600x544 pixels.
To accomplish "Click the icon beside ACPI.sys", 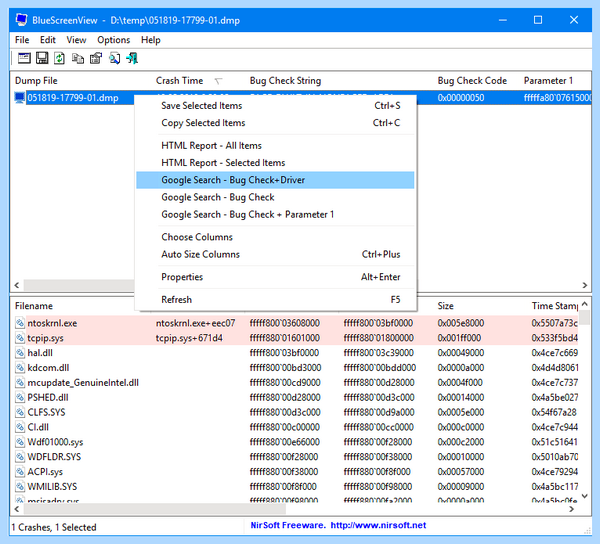I will pos(20,472).
